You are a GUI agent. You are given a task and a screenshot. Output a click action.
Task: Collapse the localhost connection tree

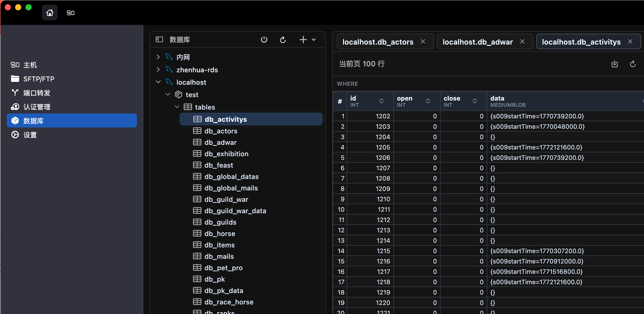coord(158,82)
